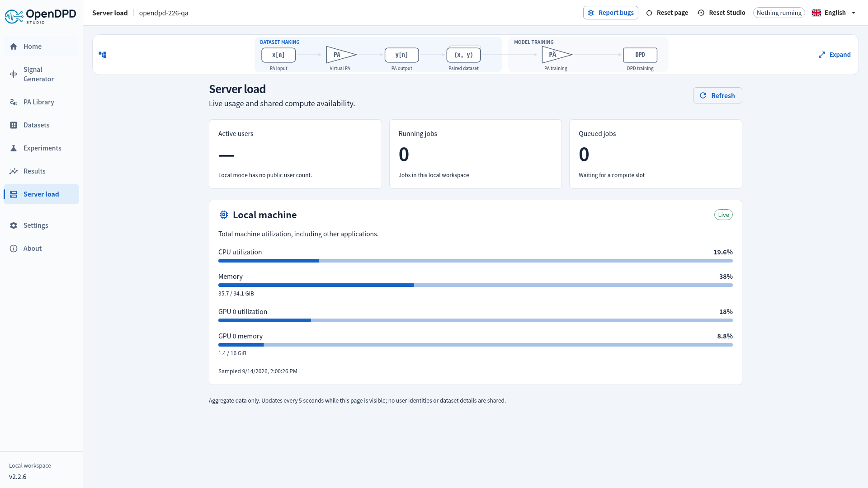
Task: Click the GPU 0 utilization bar
Action: coord(475,320)
